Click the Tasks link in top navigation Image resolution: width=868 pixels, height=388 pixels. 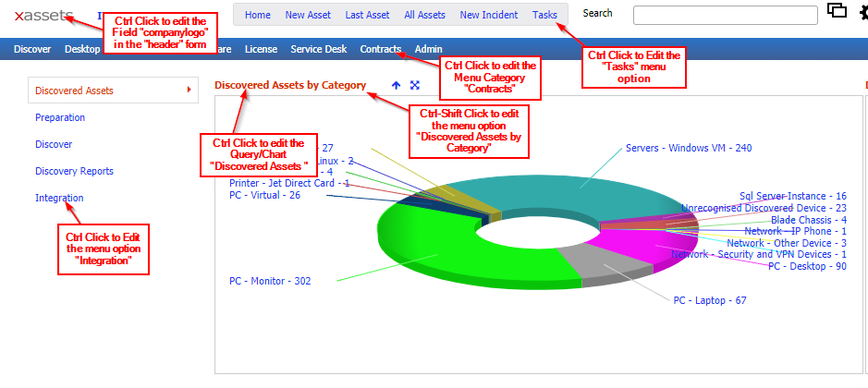(x=544, y=15)
